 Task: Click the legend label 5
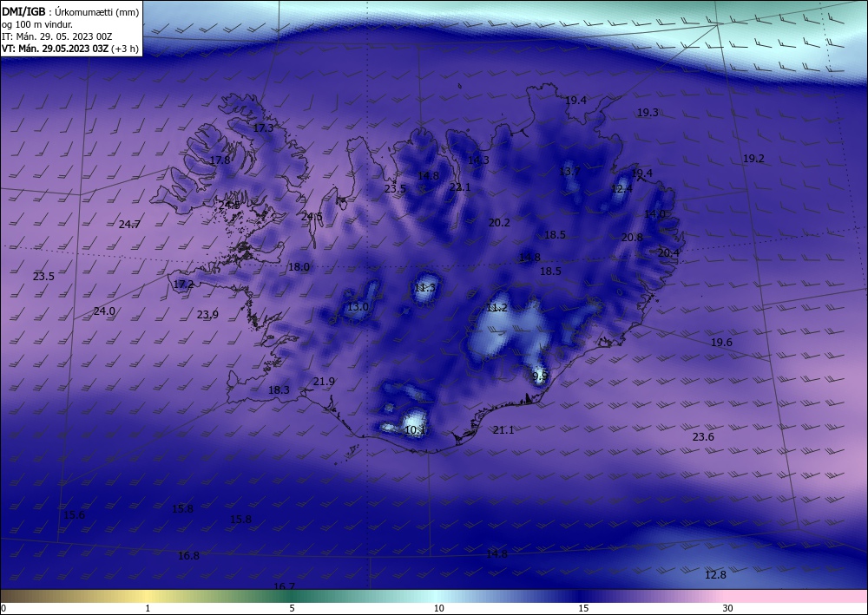coord(292,608)
